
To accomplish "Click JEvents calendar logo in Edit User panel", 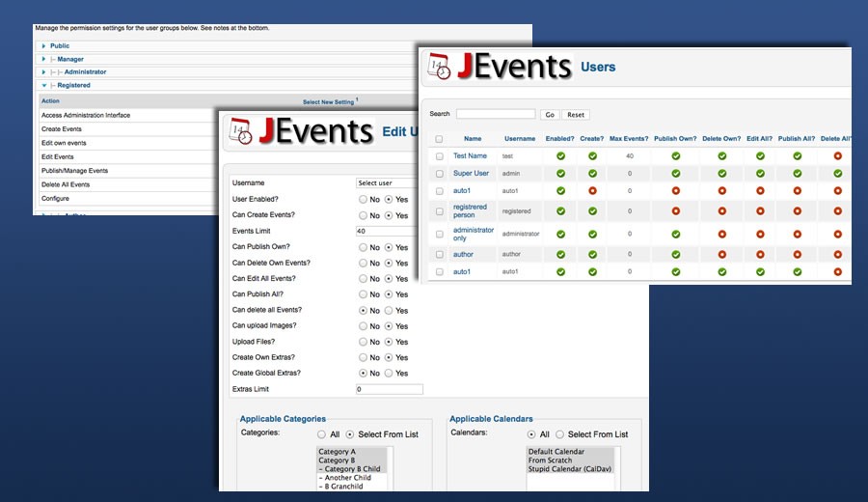I will point(241,131).
